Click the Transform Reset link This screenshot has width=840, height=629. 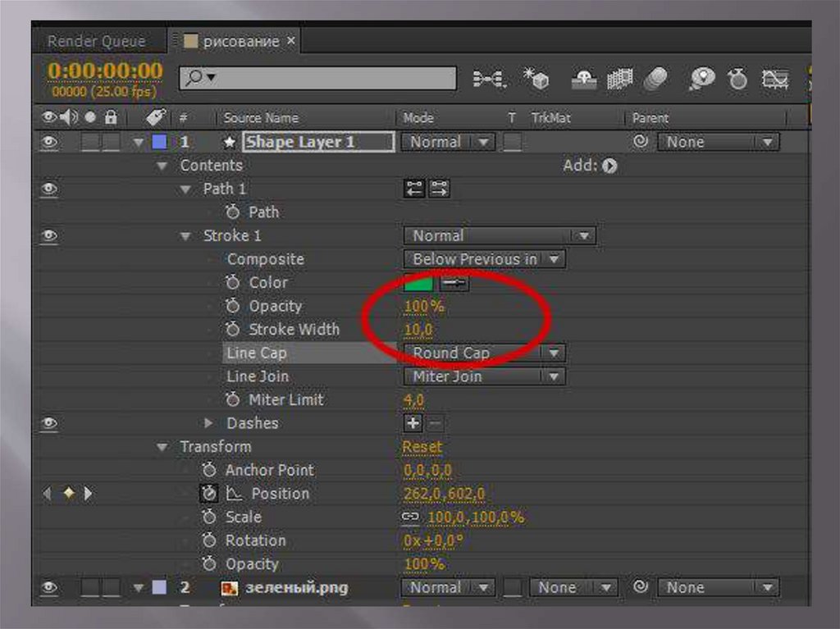422,447
